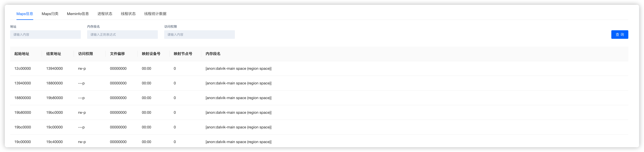Click the active Maps信息 tab
Image resolution: width=644 pixels, height=152 pixels.
pos(25,14)
